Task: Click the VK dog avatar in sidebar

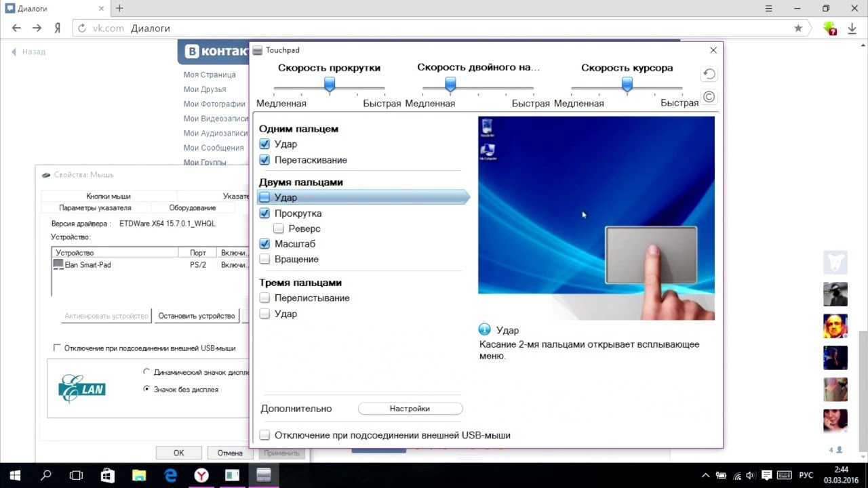Action: coord(835,262)
